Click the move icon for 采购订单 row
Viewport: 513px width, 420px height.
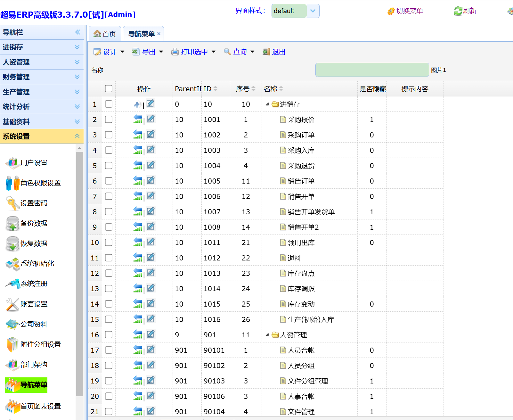138,135
